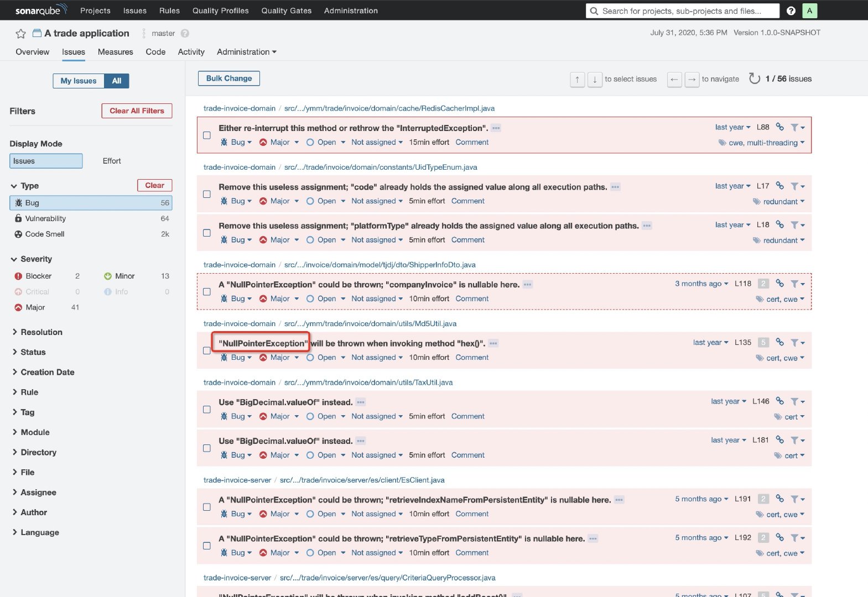Open Not assigned dropdown on L17 issue
Image resolution: width=868 pixels, height=597 pixels.
(x=377, y=201)
